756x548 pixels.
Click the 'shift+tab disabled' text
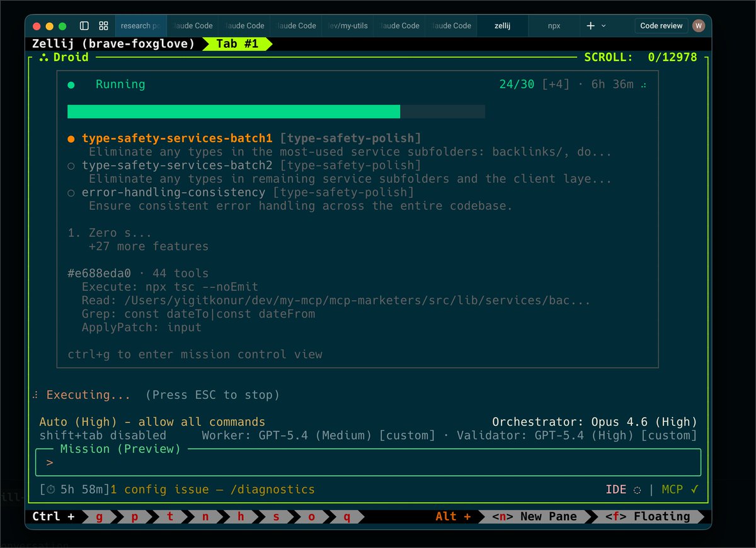pyautogui.click(x=103, y=435)
